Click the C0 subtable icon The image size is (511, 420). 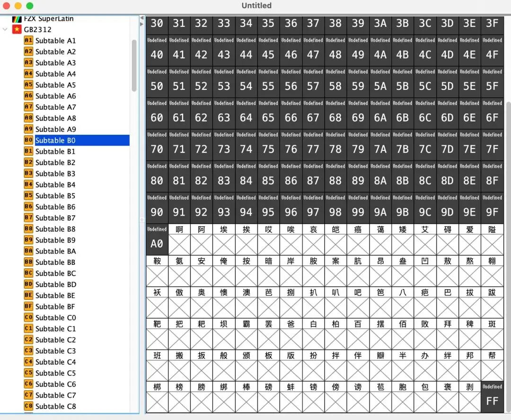click(x=28, y=317)
